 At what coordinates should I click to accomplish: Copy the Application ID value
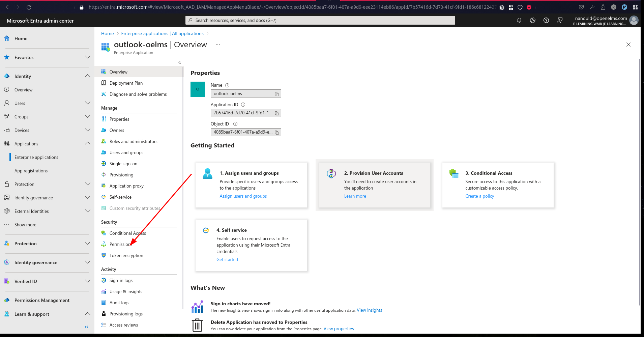[277, 113]
